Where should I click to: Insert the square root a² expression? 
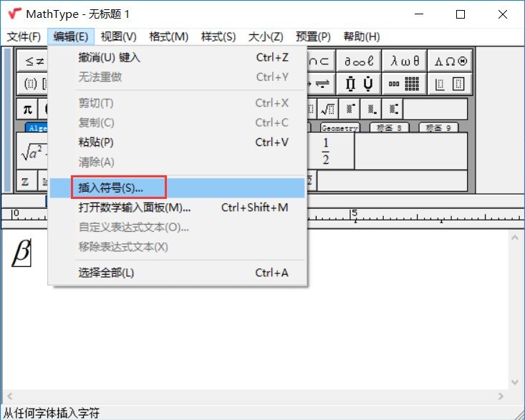point(32,151)
